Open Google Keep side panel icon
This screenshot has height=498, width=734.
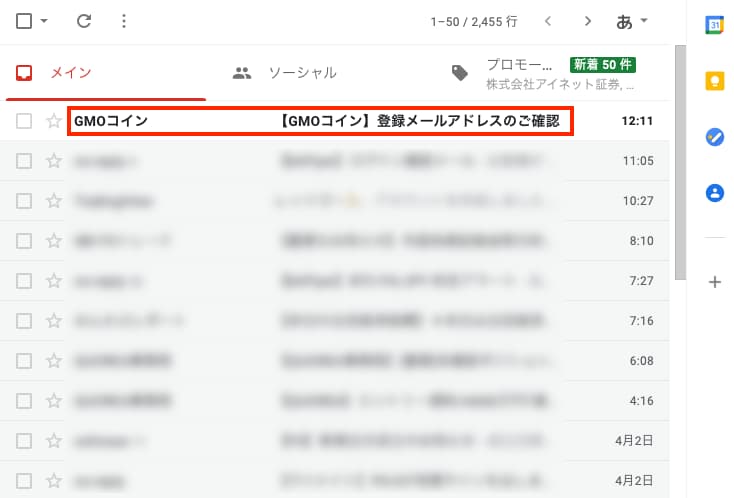(x=714, y=81)
